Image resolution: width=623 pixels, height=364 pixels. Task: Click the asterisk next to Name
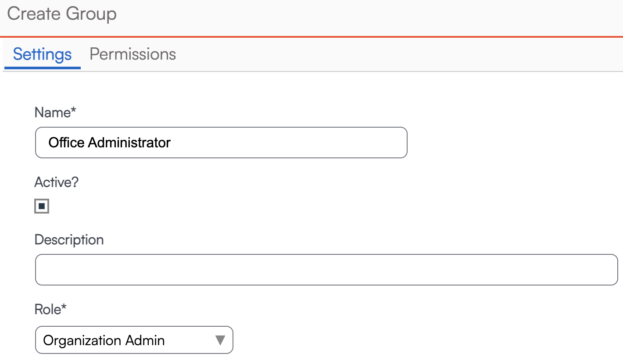(x=73, y=111)
